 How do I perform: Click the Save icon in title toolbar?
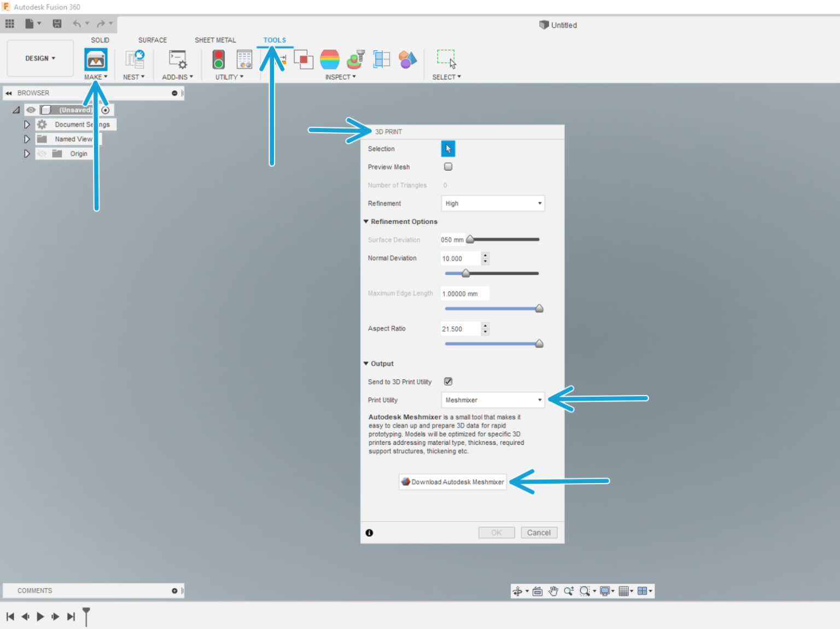point(57,23)
